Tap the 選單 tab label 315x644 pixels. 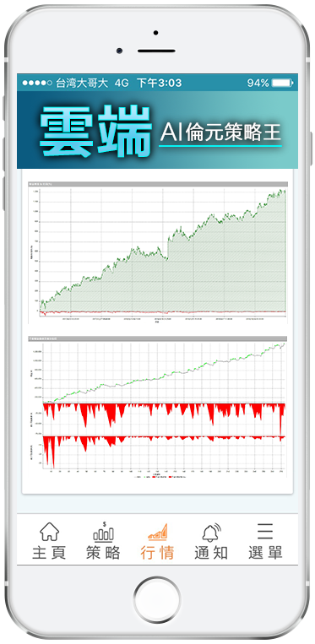click(x=265, y=553)
